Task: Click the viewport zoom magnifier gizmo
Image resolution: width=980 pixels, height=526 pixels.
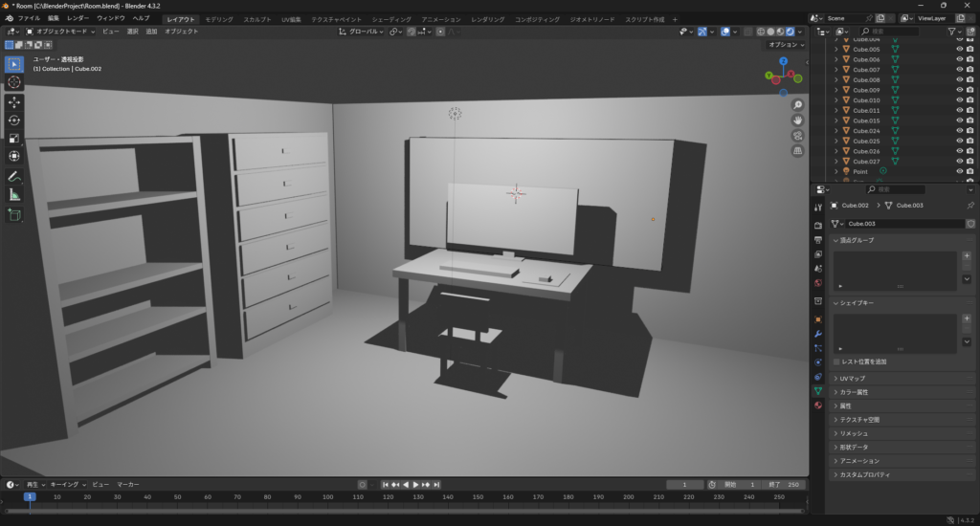Action: [798, 104]
